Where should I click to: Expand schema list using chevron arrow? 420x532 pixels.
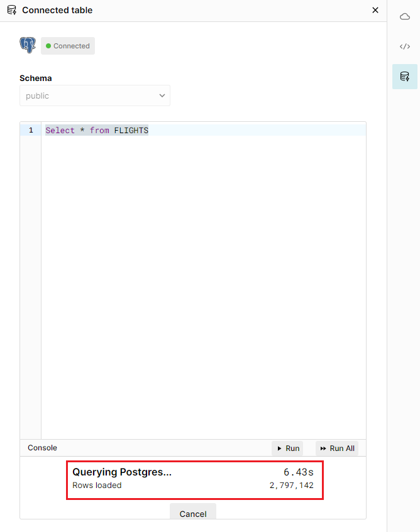click(x=162, y=96)
